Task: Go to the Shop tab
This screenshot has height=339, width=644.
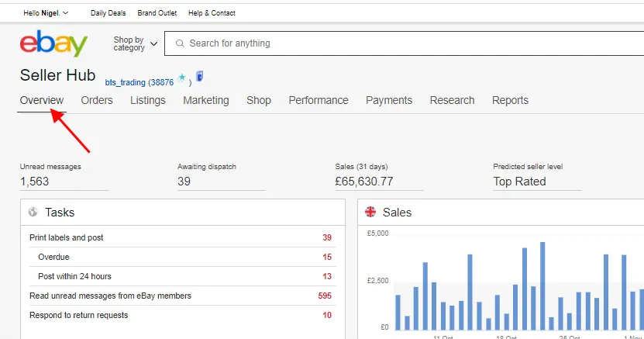Action: pyautogui.click(x=258, y=100)
